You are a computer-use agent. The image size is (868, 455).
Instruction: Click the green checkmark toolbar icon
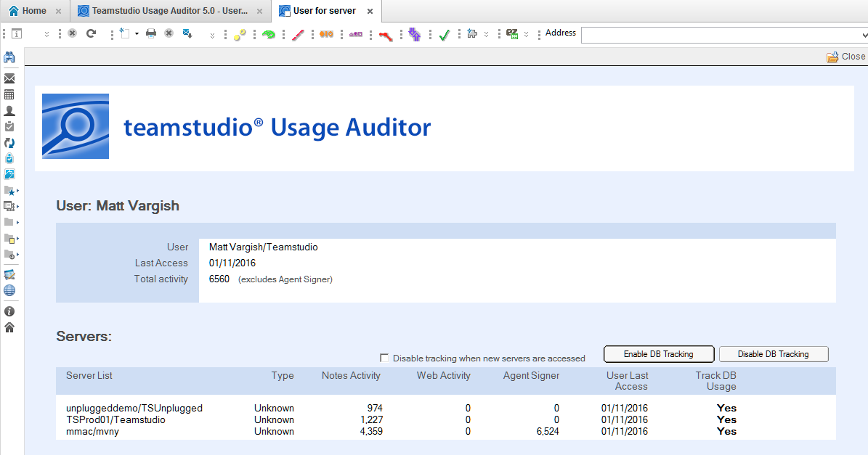444,36
